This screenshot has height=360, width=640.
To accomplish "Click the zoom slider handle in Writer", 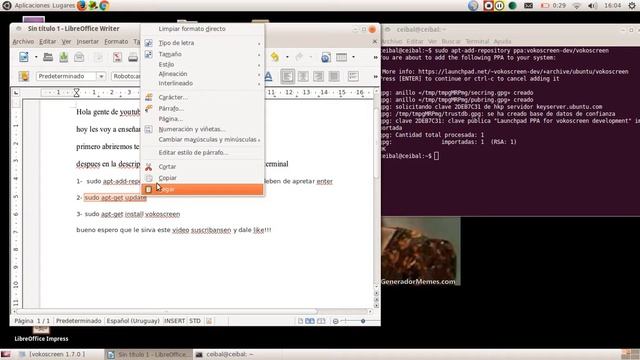I will (363, 321).
